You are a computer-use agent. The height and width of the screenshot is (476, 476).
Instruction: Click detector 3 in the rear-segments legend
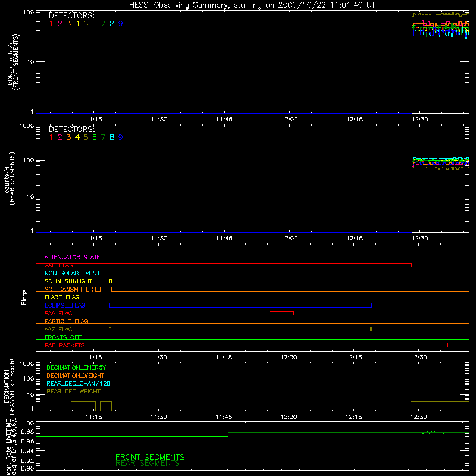68,137
